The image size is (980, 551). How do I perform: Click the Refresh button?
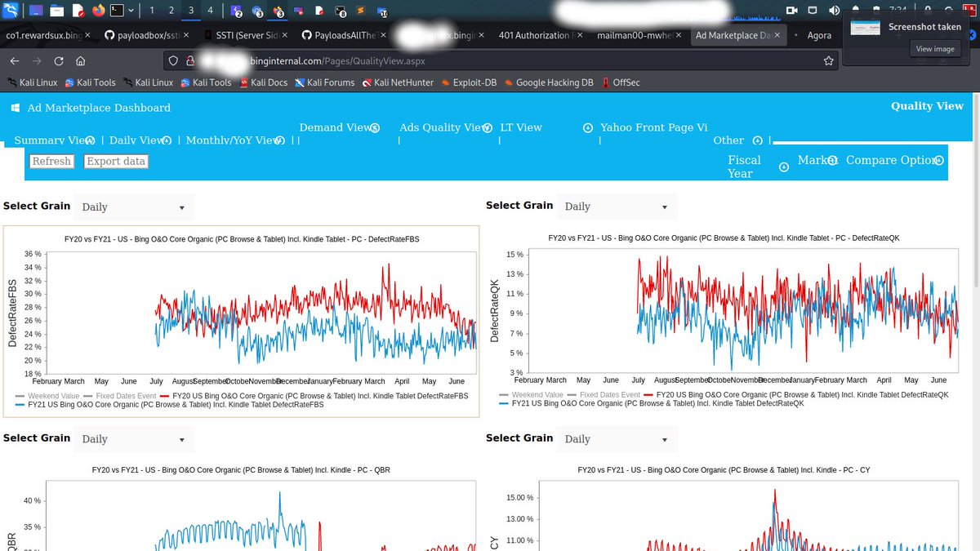pos(51,162)
